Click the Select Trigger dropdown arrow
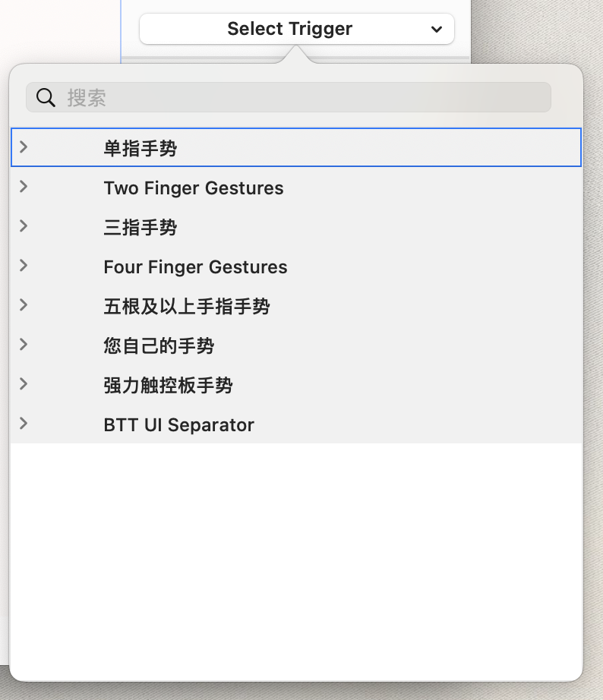Viewport: 603px width, 700px height. [x=437, y=30]
